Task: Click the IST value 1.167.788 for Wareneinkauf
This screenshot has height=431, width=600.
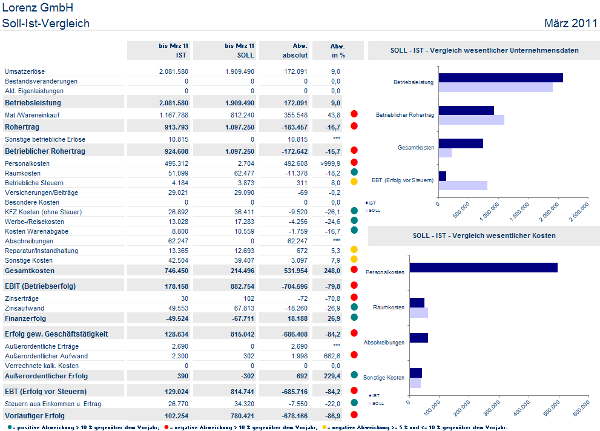Action: (174, 115)
